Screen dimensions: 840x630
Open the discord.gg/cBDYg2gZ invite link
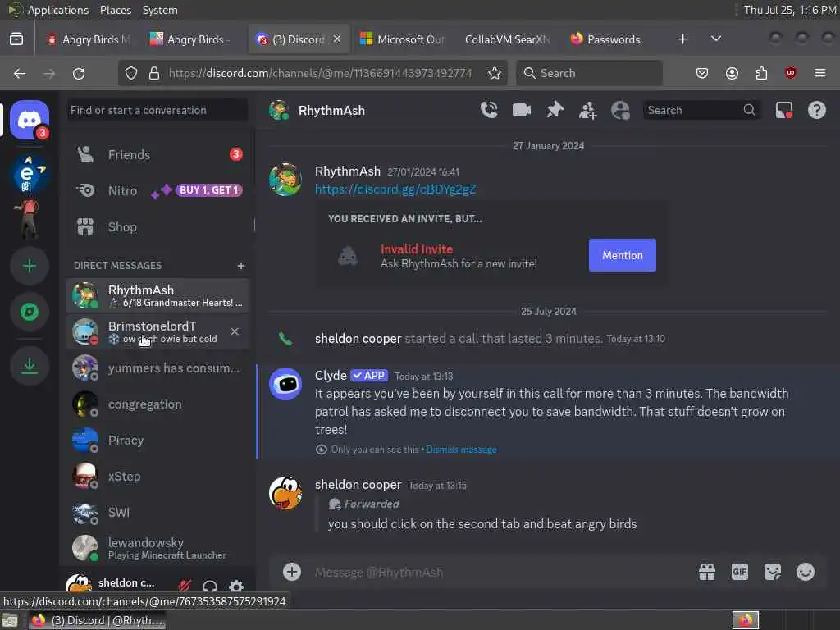[x=395, y=189]
